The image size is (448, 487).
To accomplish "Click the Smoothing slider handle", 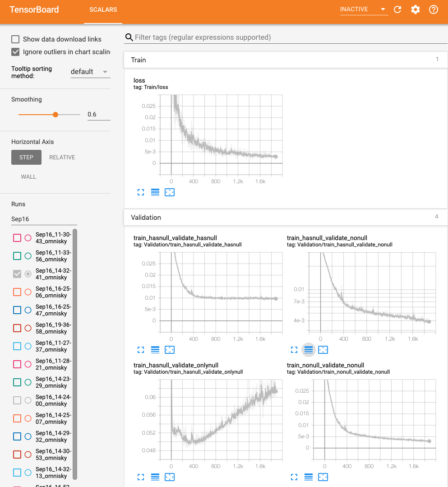I will click(55, 115).
